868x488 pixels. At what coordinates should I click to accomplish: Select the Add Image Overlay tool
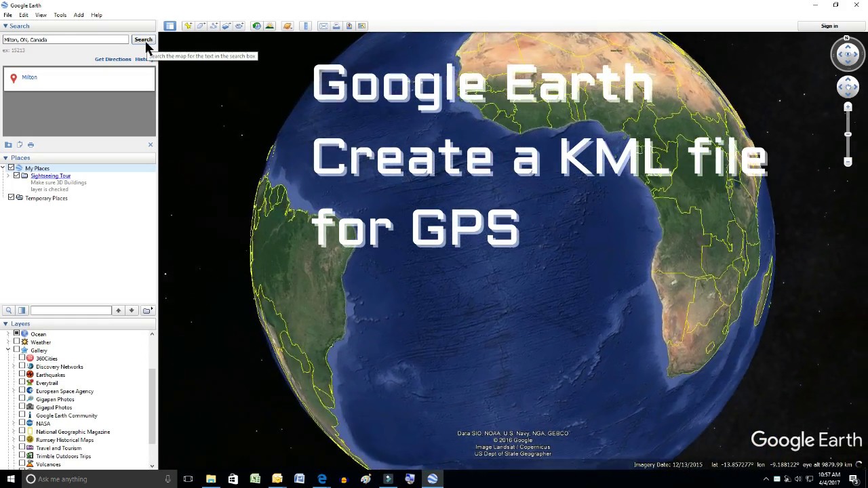tap(226, 26)
